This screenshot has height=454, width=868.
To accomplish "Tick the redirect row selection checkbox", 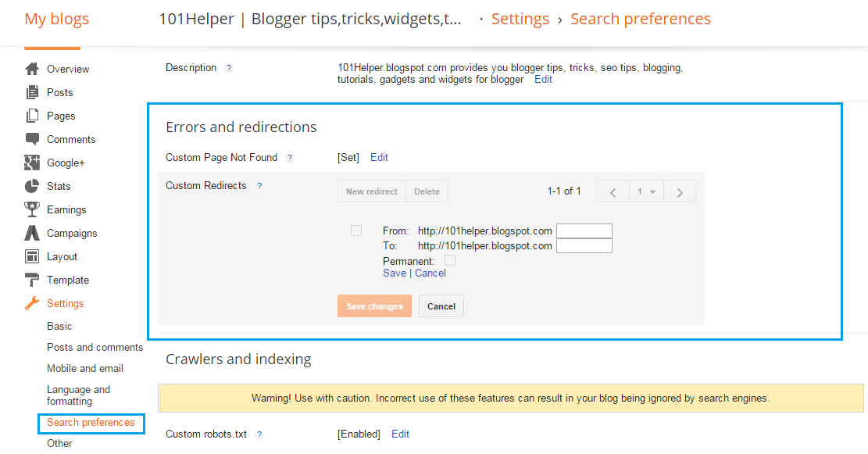I will 356,231.
